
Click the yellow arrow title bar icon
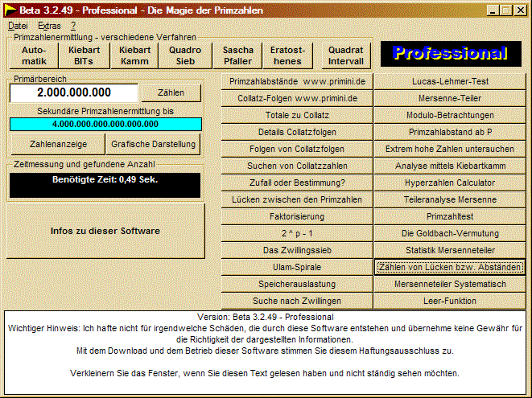[10, 10]
